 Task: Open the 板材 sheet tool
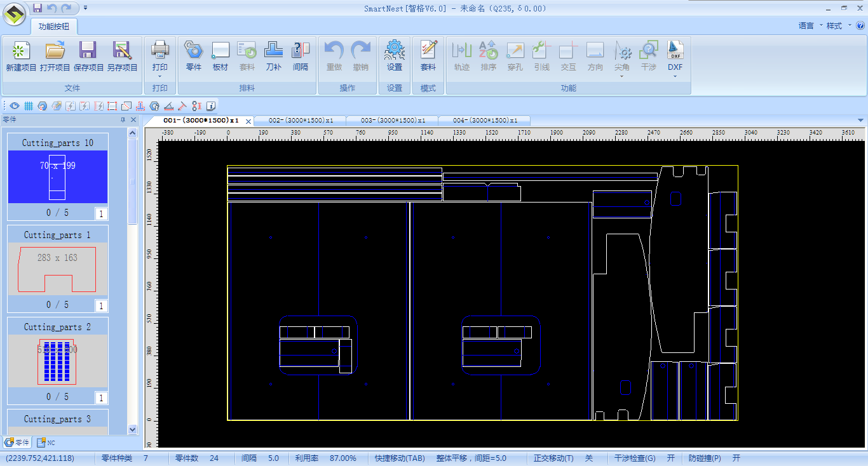click(x=220, y=57)
